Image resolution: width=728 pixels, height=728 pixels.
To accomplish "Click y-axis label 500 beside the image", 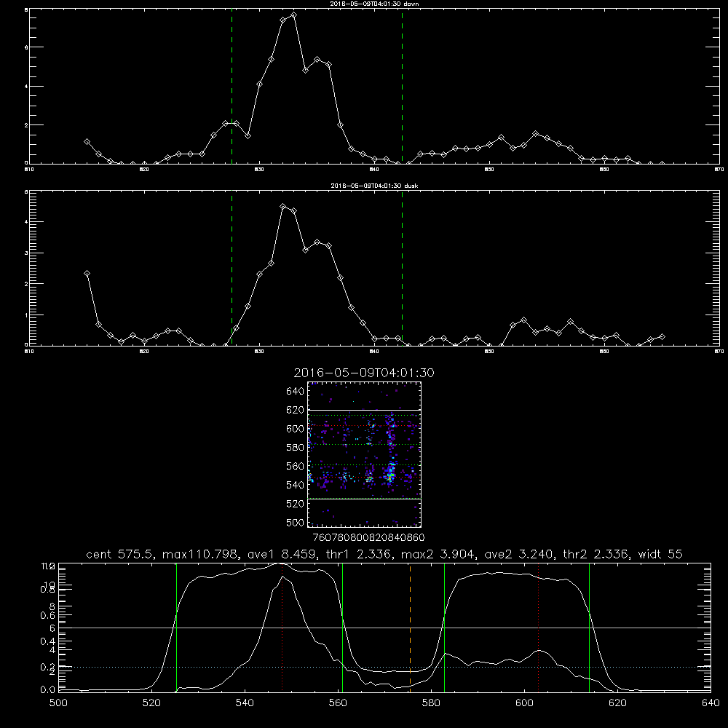I will 296,523.
